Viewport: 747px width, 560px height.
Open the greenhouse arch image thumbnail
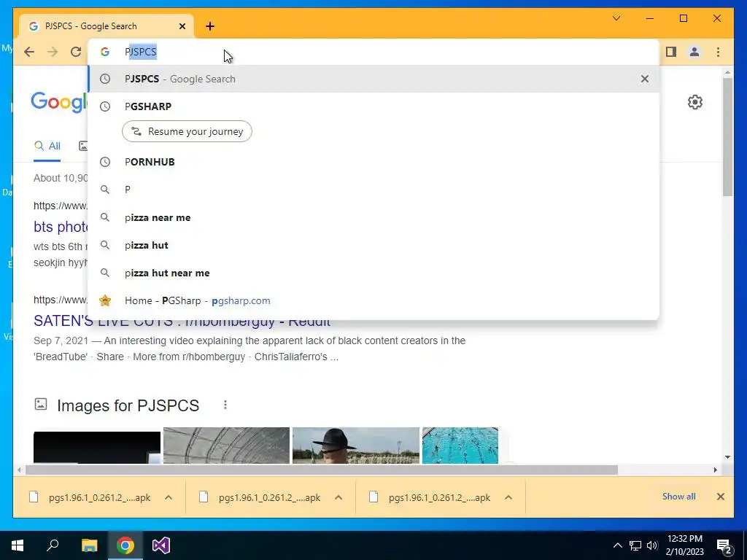coord(226,446)
